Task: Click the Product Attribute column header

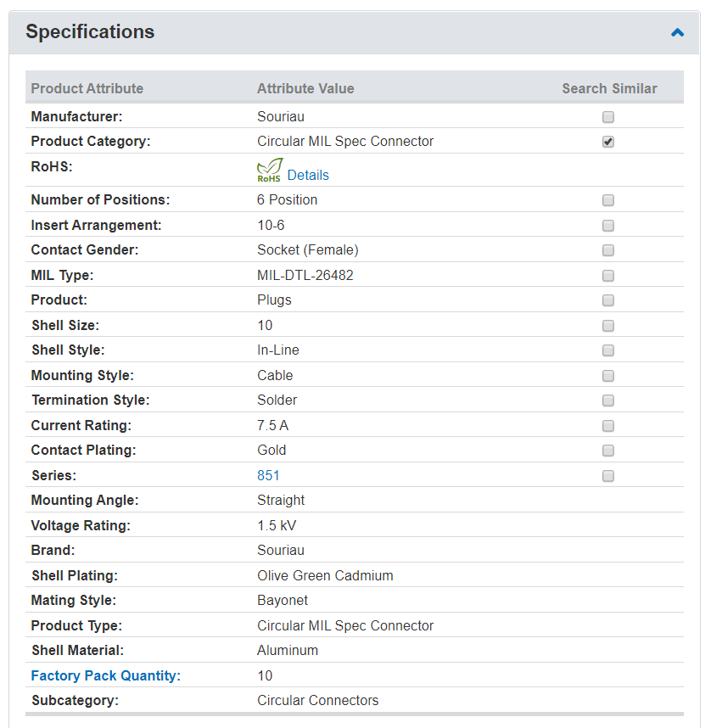Action: 87,88
